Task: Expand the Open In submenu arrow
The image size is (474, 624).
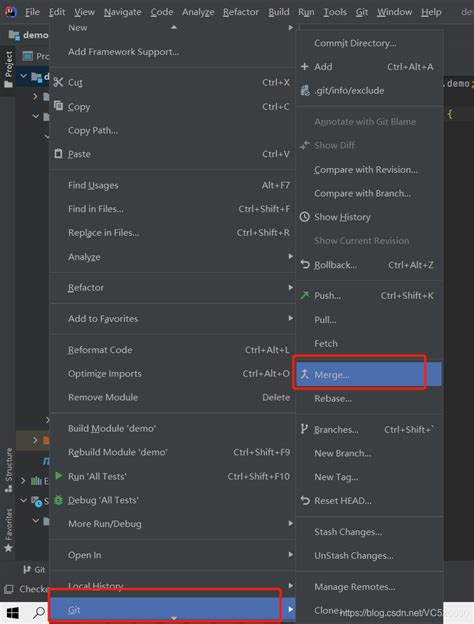Action: click(x=291, y=554)
